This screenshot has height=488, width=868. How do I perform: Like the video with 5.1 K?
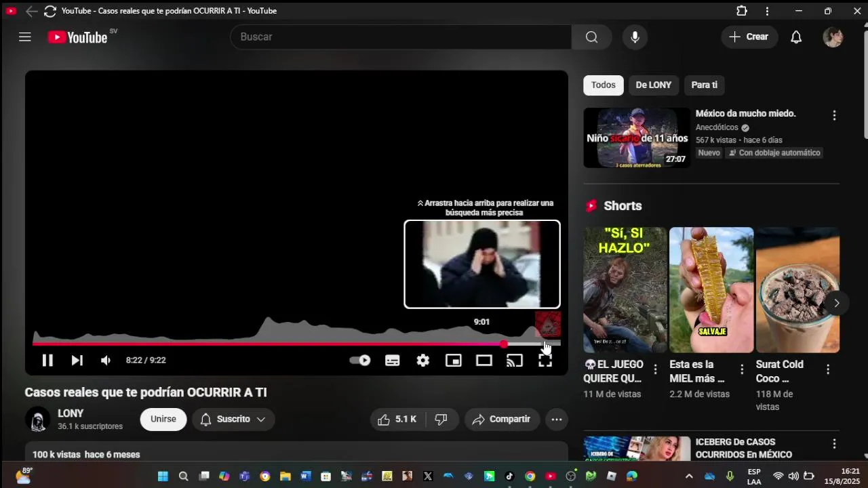click(397, 420)
